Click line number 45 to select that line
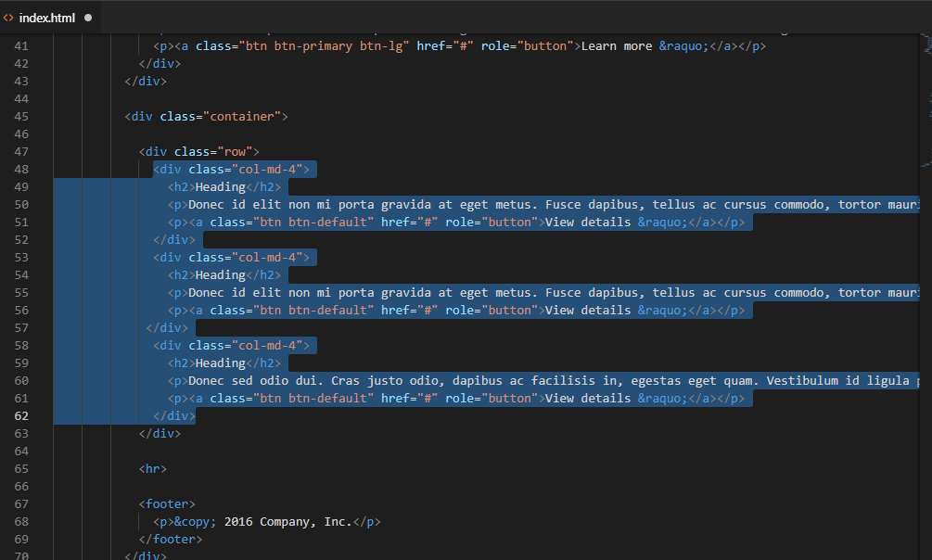932x560 pixels. pyautogui.click(x=23, y=116)
